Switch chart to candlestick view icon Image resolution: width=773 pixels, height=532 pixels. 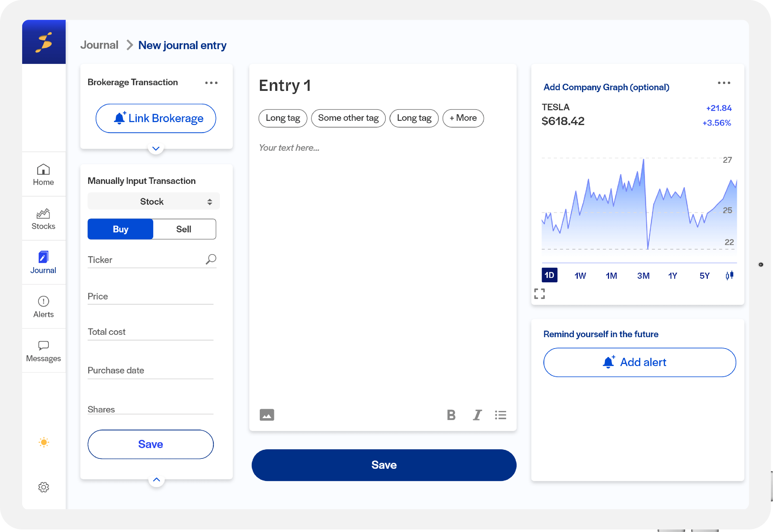[729, 275]
